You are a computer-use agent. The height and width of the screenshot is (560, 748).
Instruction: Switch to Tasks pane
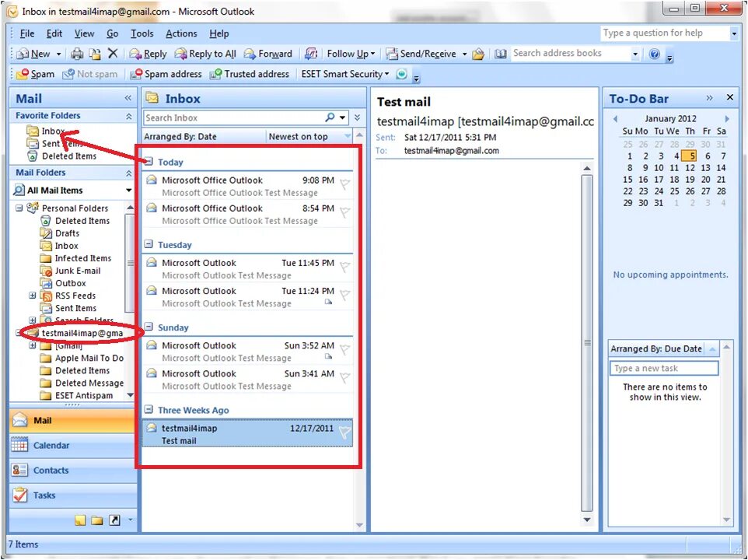point(72,495)
